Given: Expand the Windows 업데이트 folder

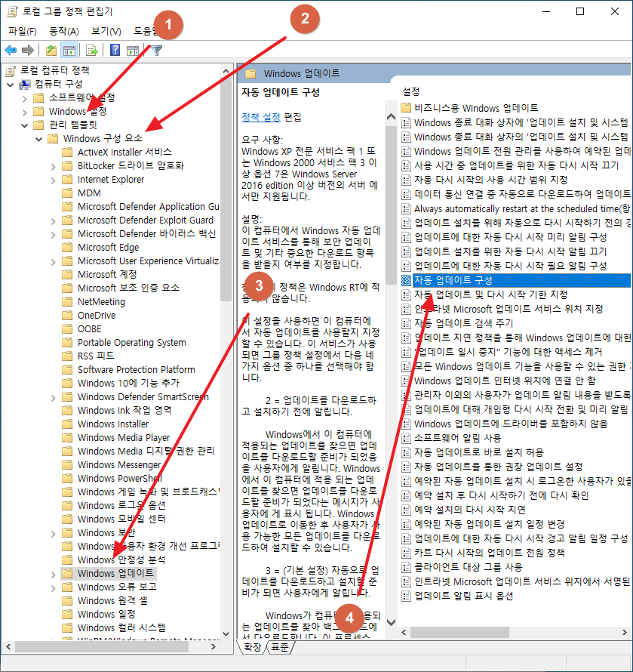Looking at the screenshot, I should tap(53, 575).
